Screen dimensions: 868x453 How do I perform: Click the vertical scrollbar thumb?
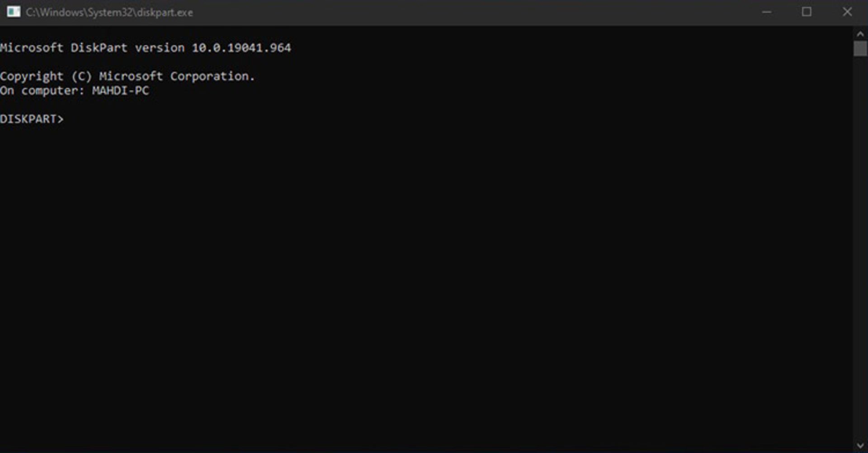pos(860,48)
